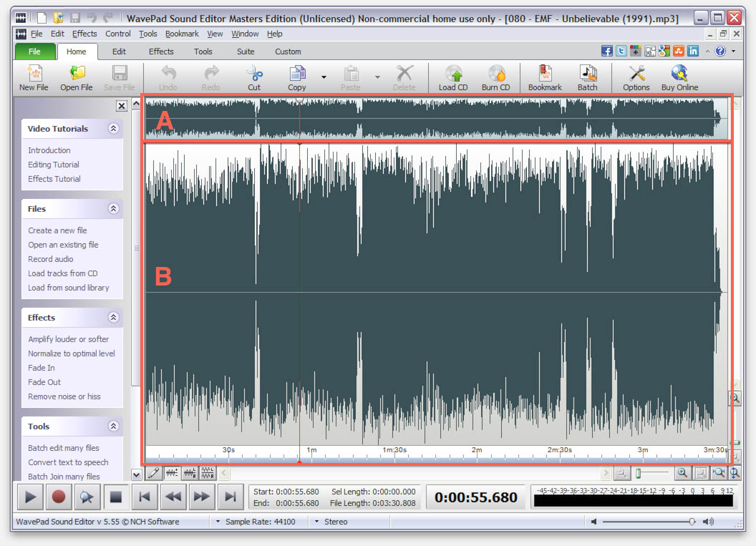This screenshot has width=756, height=546.
Task: Click the Bookmark toolbar icon
Action: point(545,77)
